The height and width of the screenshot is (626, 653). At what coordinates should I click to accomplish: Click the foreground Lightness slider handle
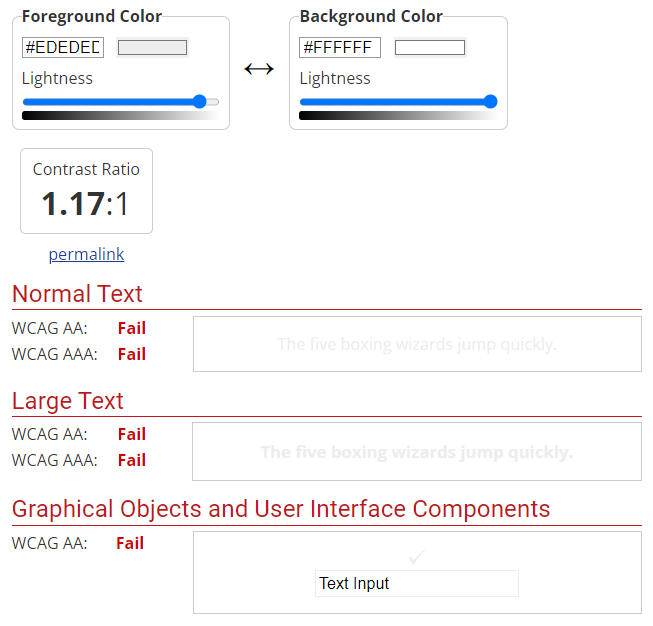pos(199,101)
